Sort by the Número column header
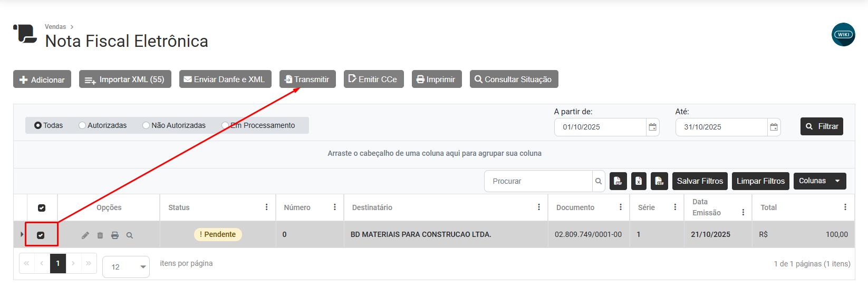 297,207
